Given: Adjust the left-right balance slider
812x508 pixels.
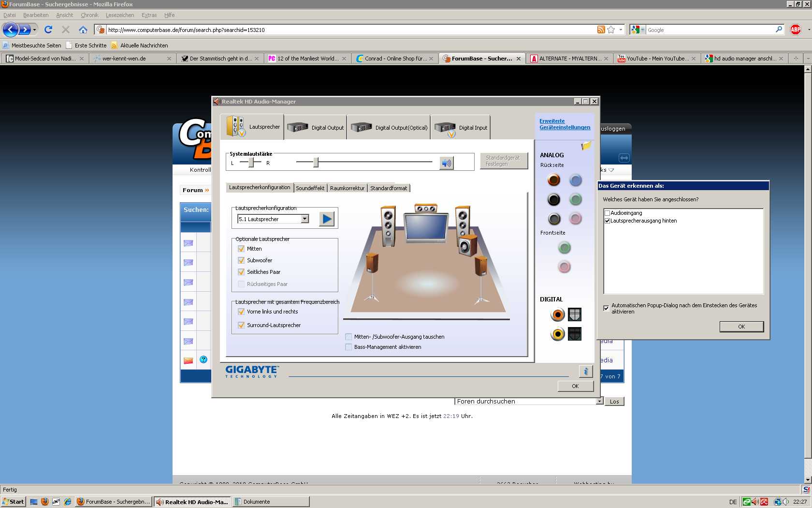Looking at the screenshot, I should tap(251, 163).
